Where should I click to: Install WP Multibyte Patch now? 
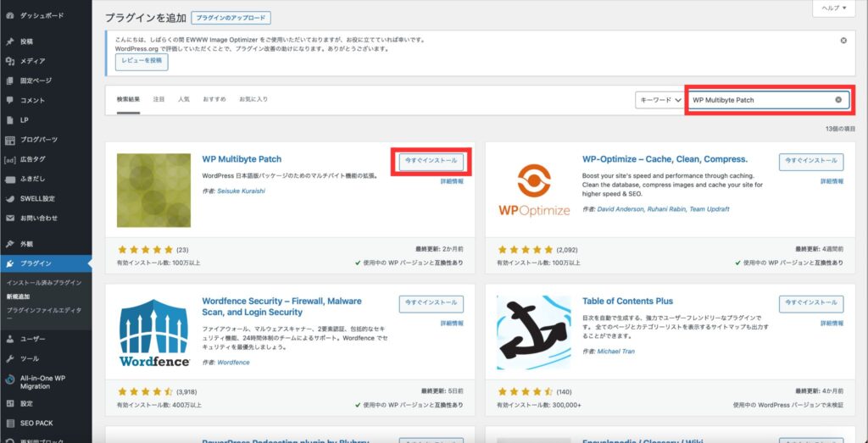[x=431, y=162]
